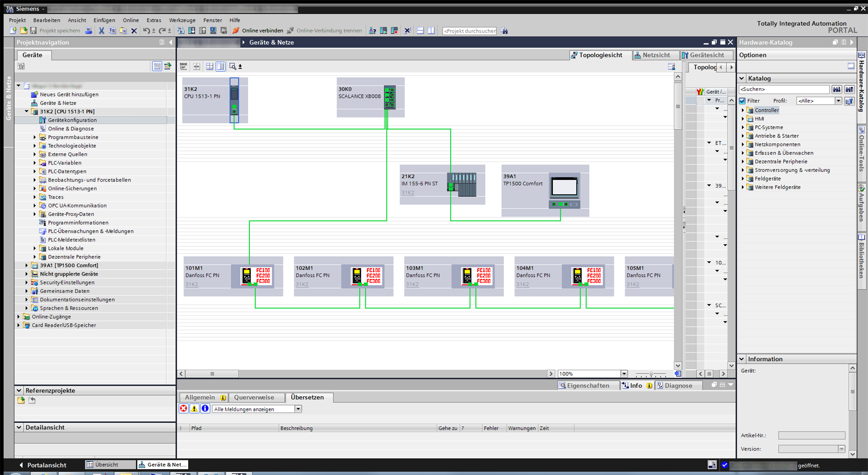Click the undo arrow icon

point(146,31)
